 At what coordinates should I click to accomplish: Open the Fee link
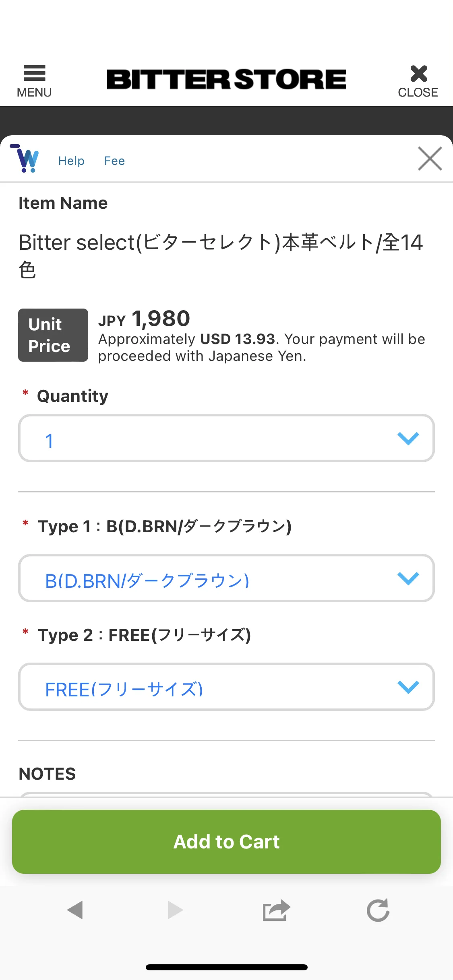point(114,161)
